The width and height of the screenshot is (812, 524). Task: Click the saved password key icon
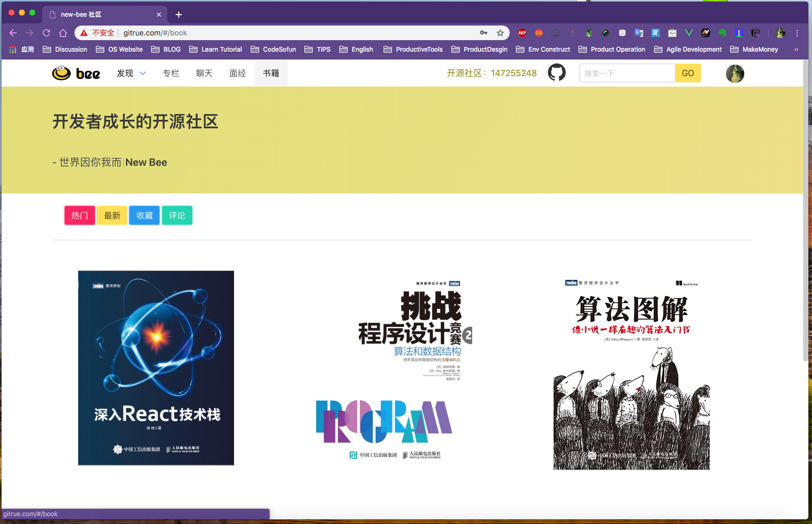[484, 33]
